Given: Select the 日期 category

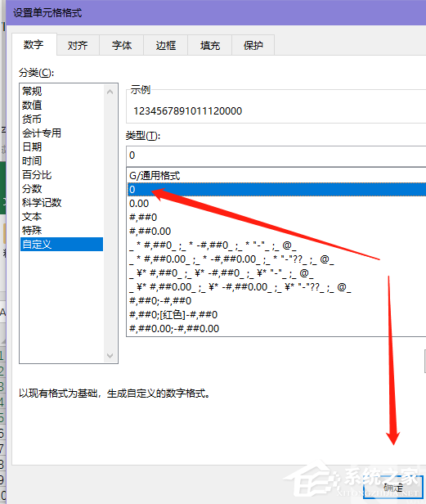Looking at the screenshot, I should point(61,147).
